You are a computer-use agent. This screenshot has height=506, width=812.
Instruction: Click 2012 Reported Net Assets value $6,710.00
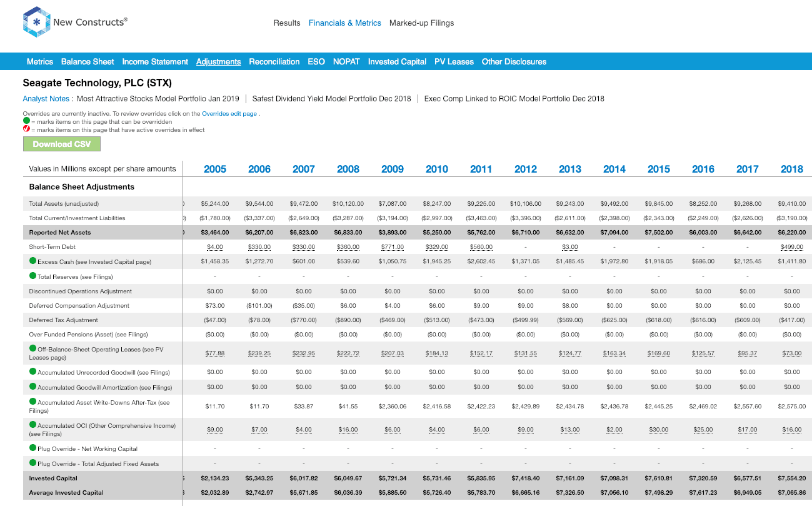tap(526, 233)
